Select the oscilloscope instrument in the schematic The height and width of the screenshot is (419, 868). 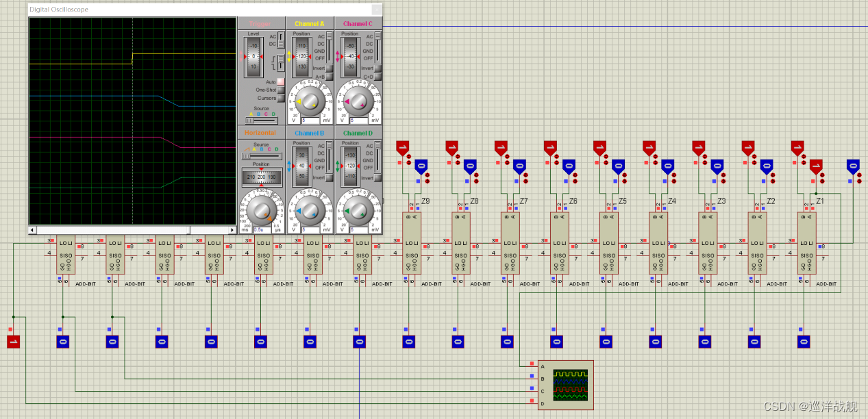(x=565, y=385)
